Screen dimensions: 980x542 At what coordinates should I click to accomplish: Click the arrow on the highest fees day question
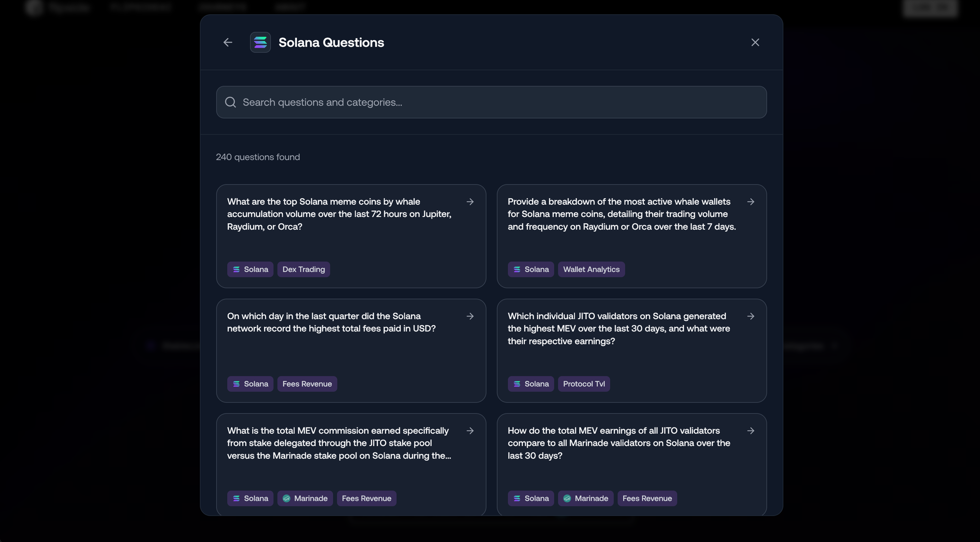(470, 316)
